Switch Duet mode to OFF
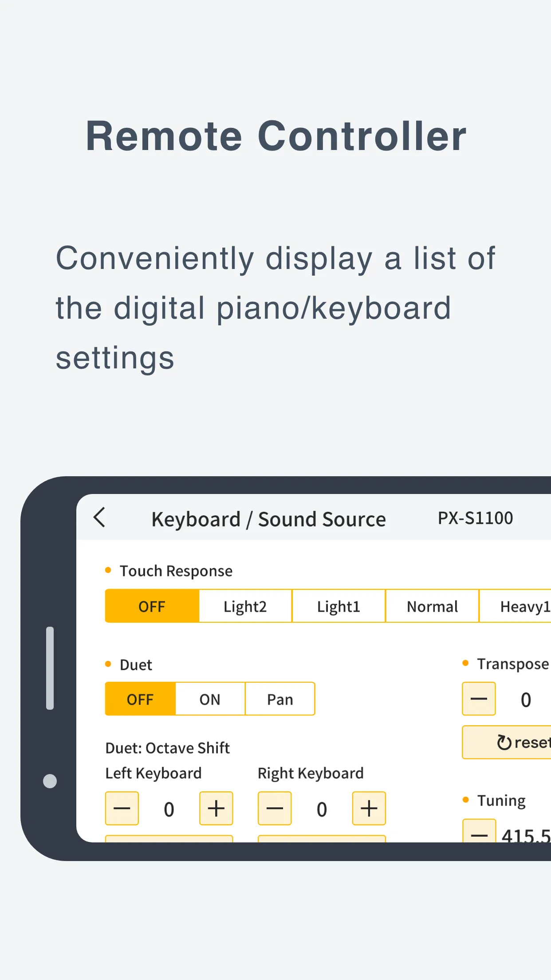 coord(140,699)
